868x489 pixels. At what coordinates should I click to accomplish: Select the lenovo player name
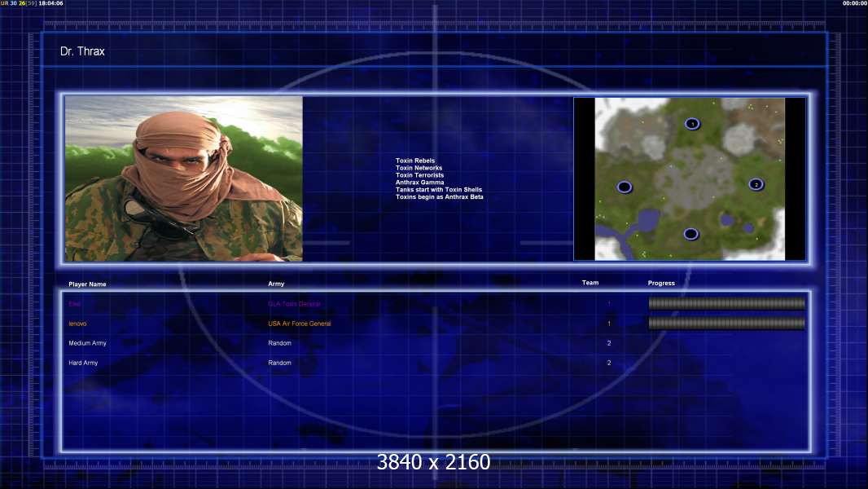(77, 324)
